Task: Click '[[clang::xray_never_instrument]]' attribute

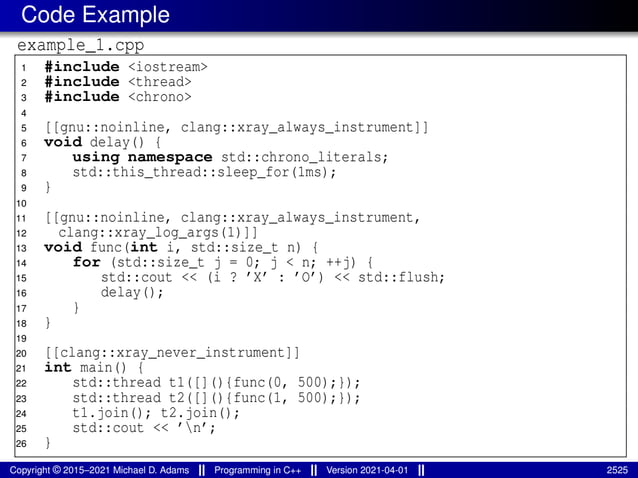Action: 172,353
